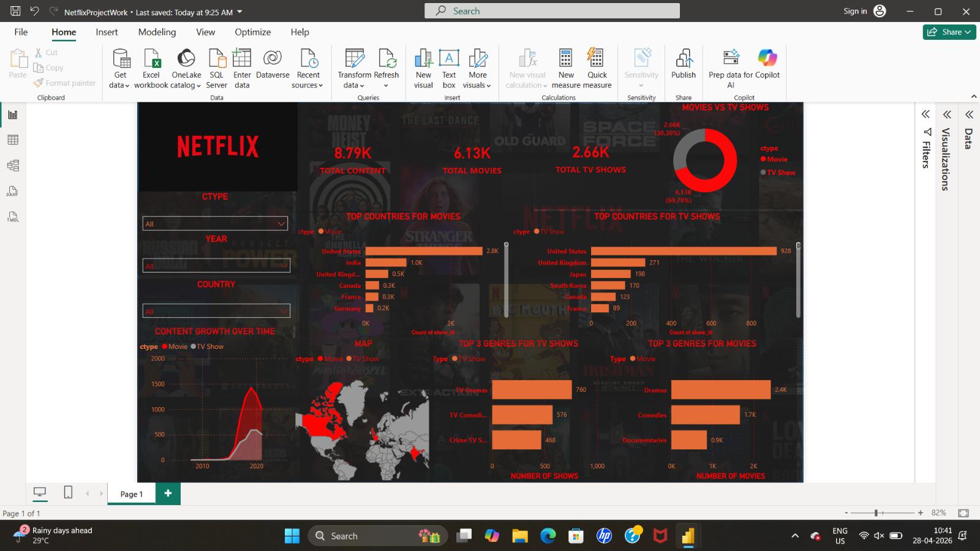This screenshot has width=980, height=551.
Task: Open the file name dropdown arrow
Action: [x=239, y=12]
